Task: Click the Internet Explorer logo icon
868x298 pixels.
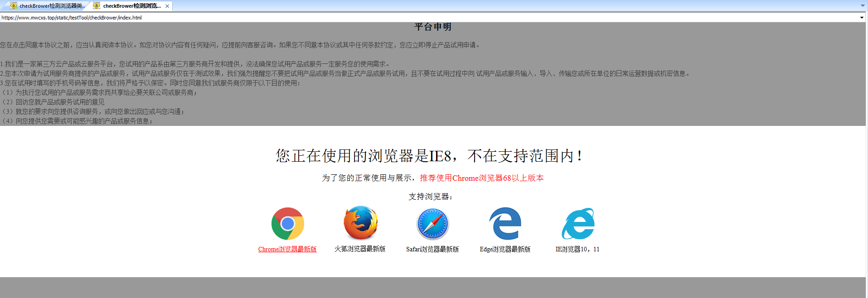Action: click(x=578, y=224)
